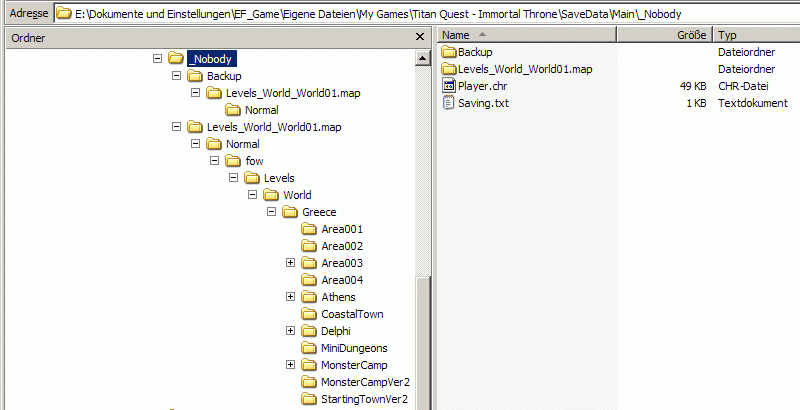Collapse the World folder node
This screenshot has height=410, width=800.
[253, 195]
